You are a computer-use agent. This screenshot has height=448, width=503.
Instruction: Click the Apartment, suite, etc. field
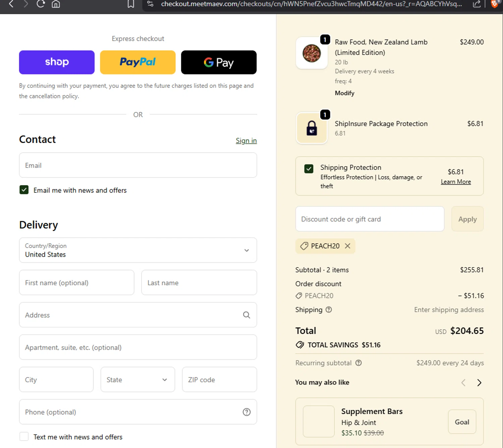pos(138,347)
